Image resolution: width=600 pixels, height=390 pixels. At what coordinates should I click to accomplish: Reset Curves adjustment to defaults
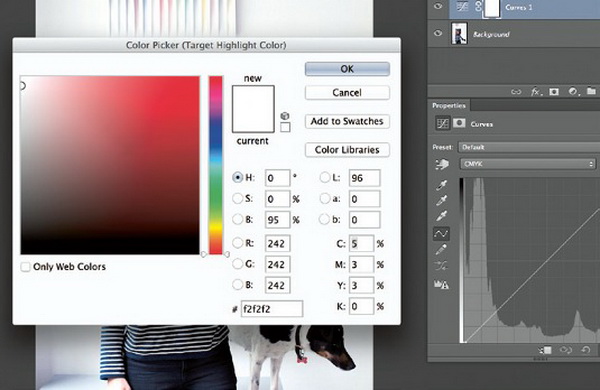(x=585, y=350)
